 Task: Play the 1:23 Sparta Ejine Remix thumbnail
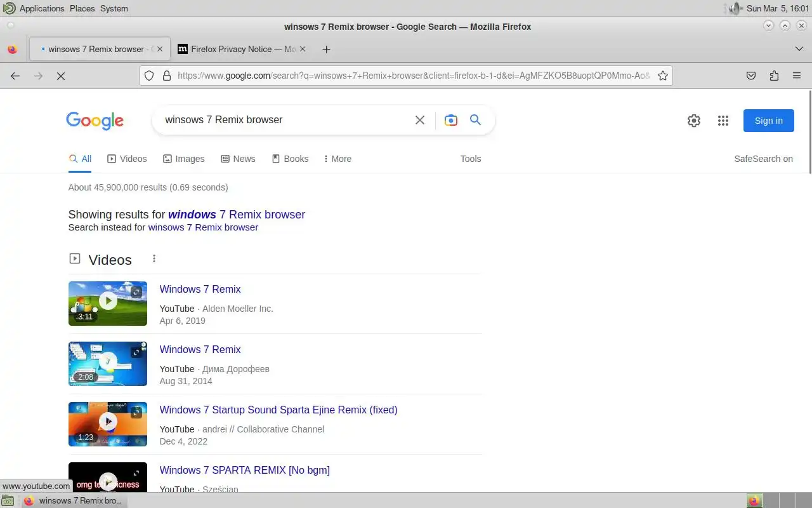coord(108,424)
